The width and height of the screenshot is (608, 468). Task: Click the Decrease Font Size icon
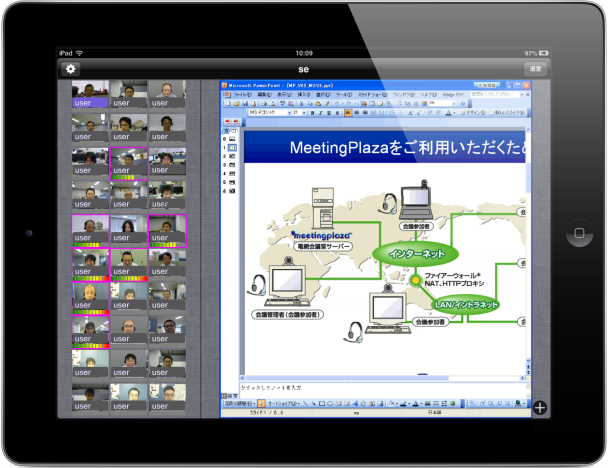pyautogui.click(x=419, y=113)
